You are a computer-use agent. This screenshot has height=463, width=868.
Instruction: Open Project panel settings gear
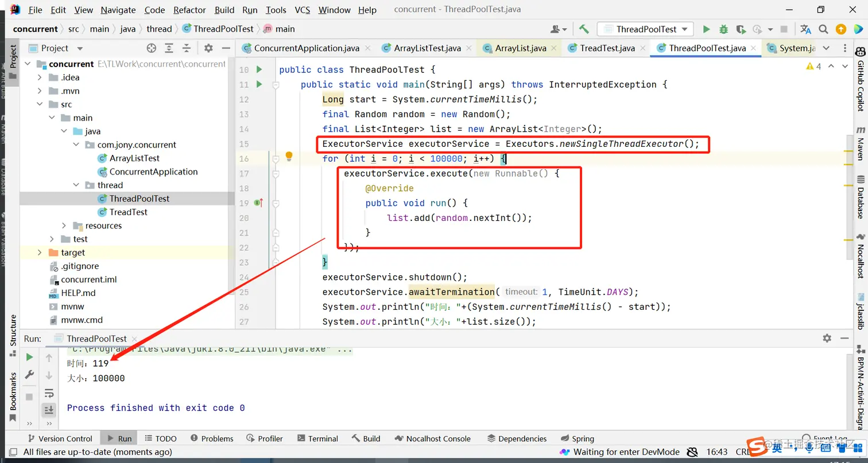tap(208, 48)
